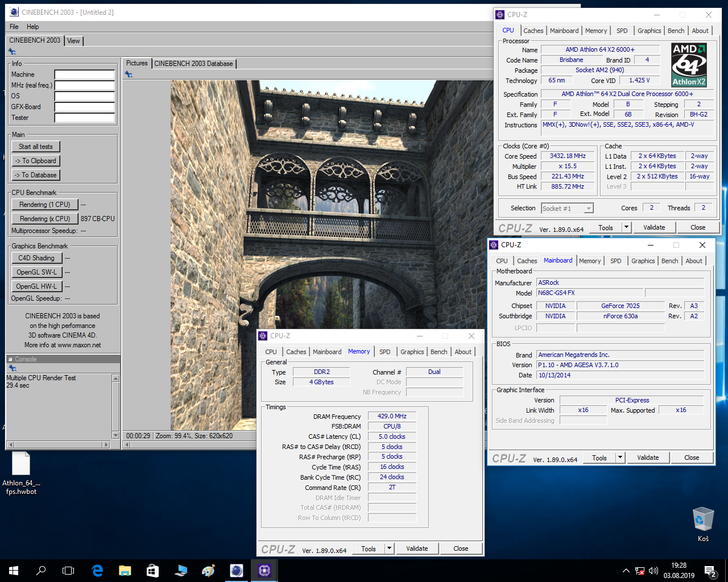
Task: Show hidden tray icons chevron
Action: 626,571
